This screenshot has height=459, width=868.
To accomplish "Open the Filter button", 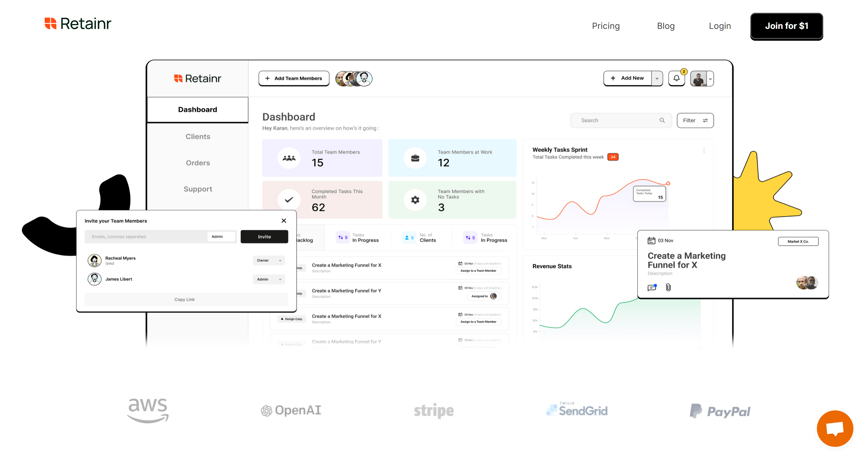I will click(x=695, y=120).
